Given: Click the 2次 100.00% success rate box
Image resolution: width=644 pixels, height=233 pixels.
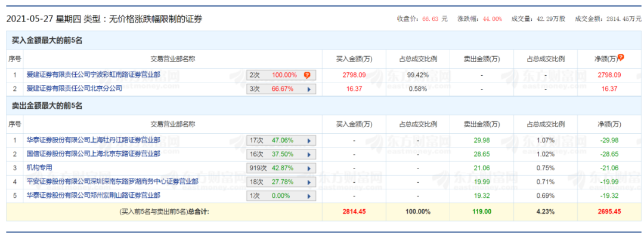Looking at the screenshot, I should click(x=281, y=75).
